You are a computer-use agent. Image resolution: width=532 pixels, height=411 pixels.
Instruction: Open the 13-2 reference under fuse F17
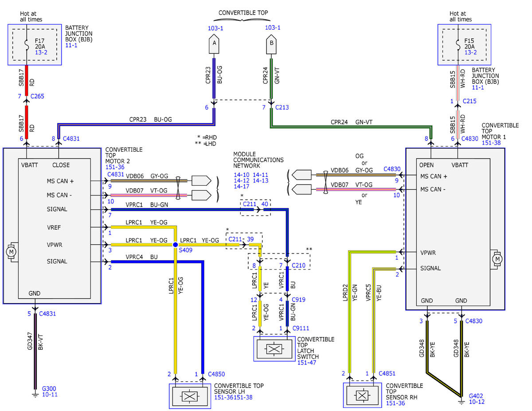pos(41,52)
